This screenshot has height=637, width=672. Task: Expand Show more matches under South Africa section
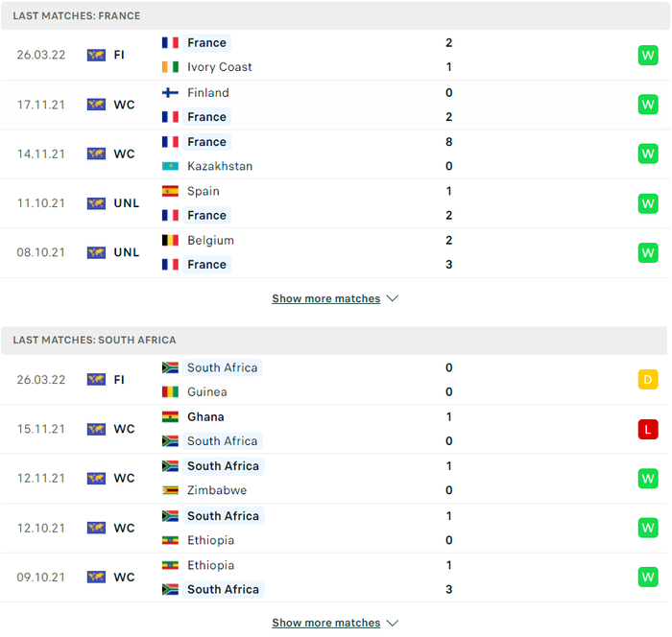[326, 623]
